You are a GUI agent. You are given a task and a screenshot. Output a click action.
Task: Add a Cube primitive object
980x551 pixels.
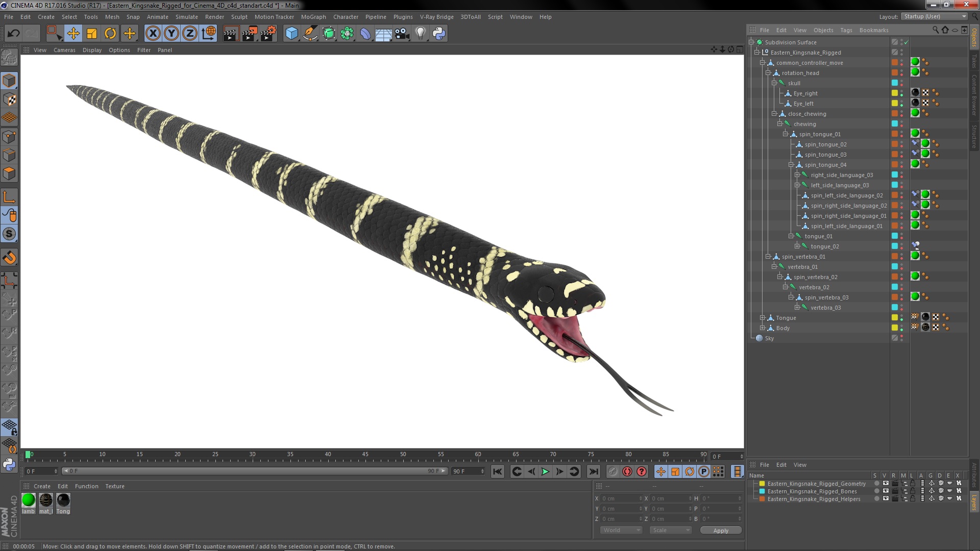(x=291, y=34)
